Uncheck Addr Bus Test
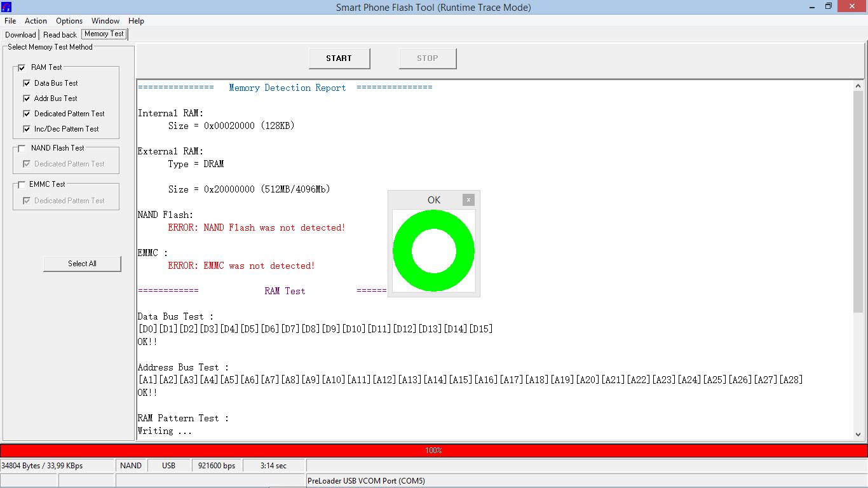The width and height of the screenshot is (868, 488). tap(27, 98)
